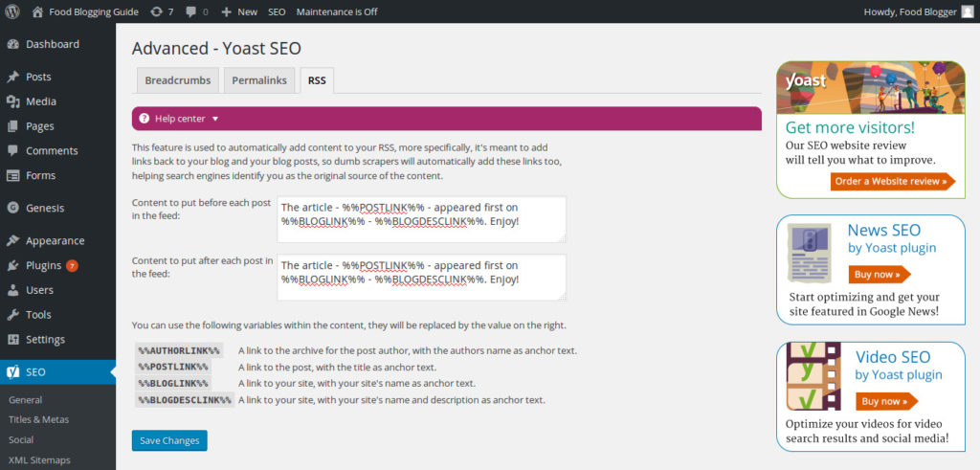Open the WordPress logo menu
Image resolution: width=980 pixels, height=470 pixels.
(12, 11)
